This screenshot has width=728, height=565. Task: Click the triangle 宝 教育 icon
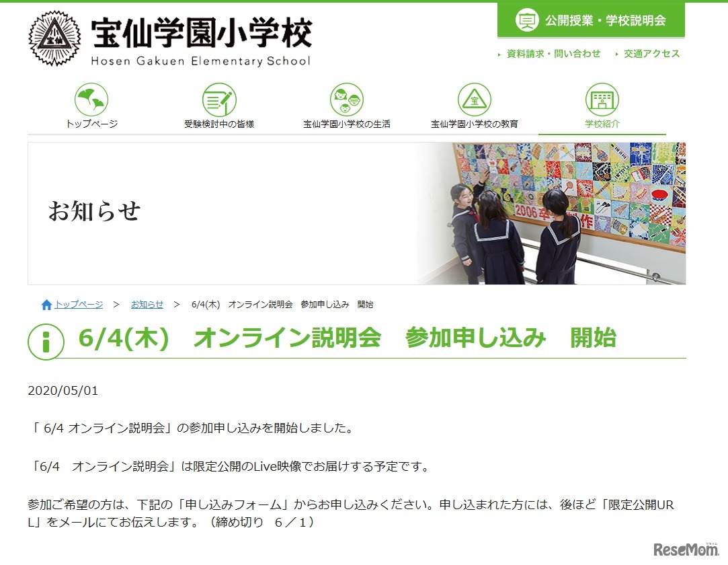tap(474, 100)
